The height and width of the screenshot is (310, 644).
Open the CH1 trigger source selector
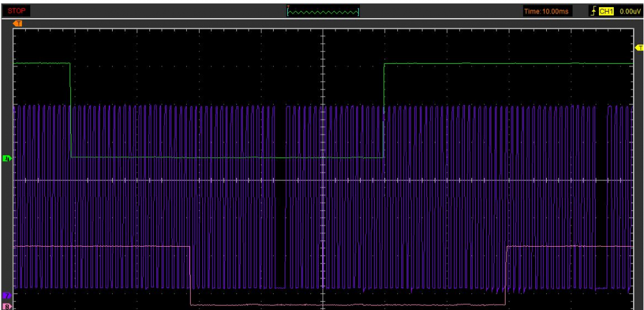(606, 12)
